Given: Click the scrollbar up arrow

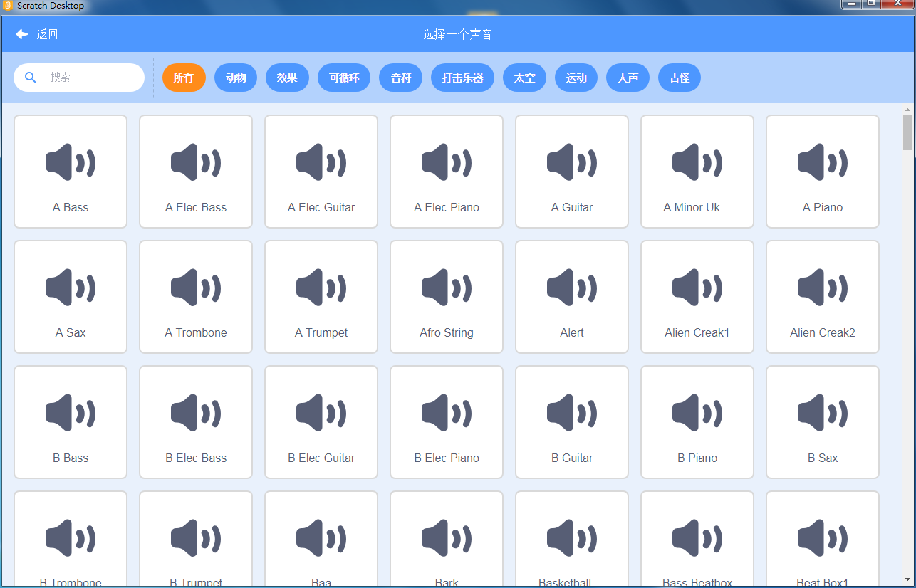Looking at the screenshot, I should [907, 109].
